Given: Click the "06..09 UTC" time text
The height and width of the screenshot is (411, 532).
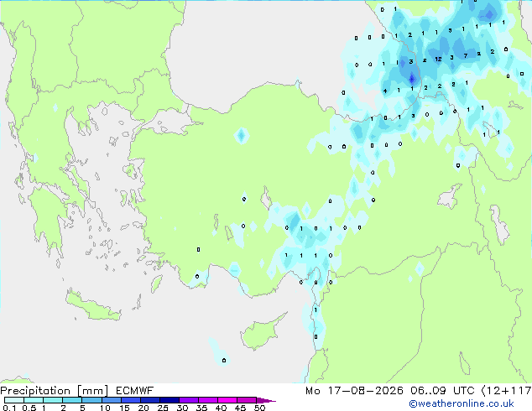Looking at the screenshot, I should point(442,391).
